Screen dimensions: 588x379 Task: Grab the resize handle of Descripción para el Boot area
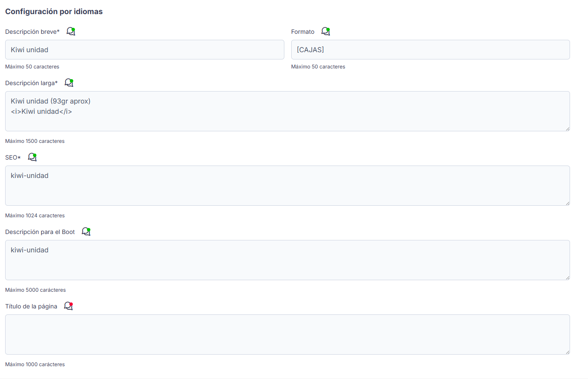567,278
